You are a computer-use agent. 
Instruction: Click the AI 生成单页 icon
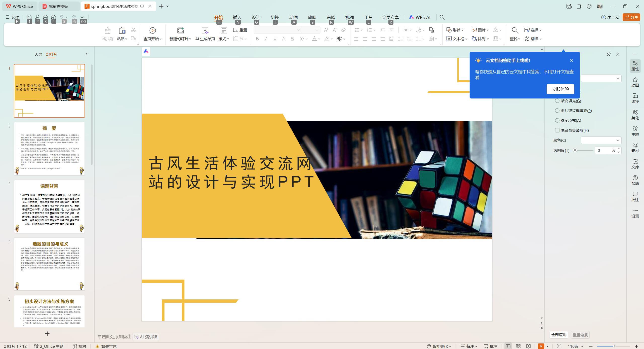tap(205, 31)
